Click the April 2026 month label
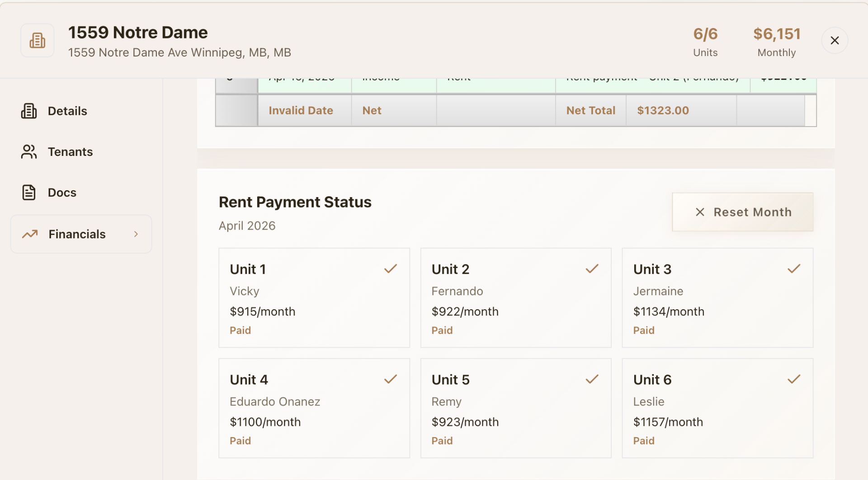 [247, 226]
